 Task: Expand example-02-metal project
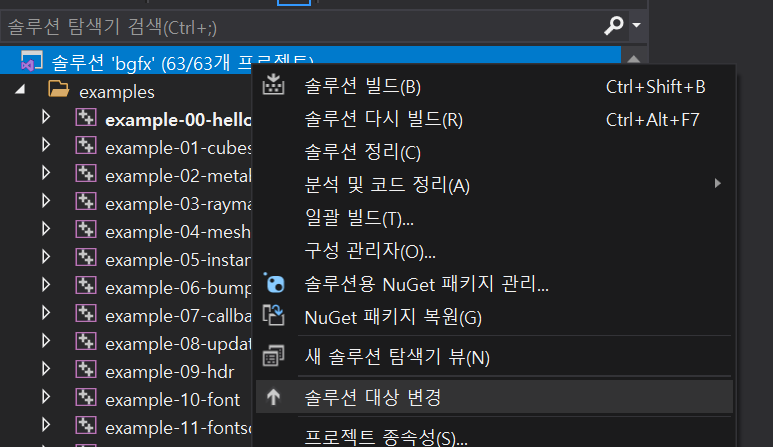coord(46,173)
